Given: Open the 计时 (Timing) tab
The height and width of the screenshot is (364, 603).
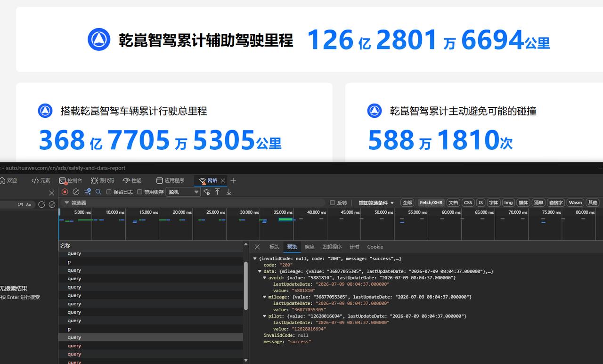Looking at the screenshot, I should 354,247.
